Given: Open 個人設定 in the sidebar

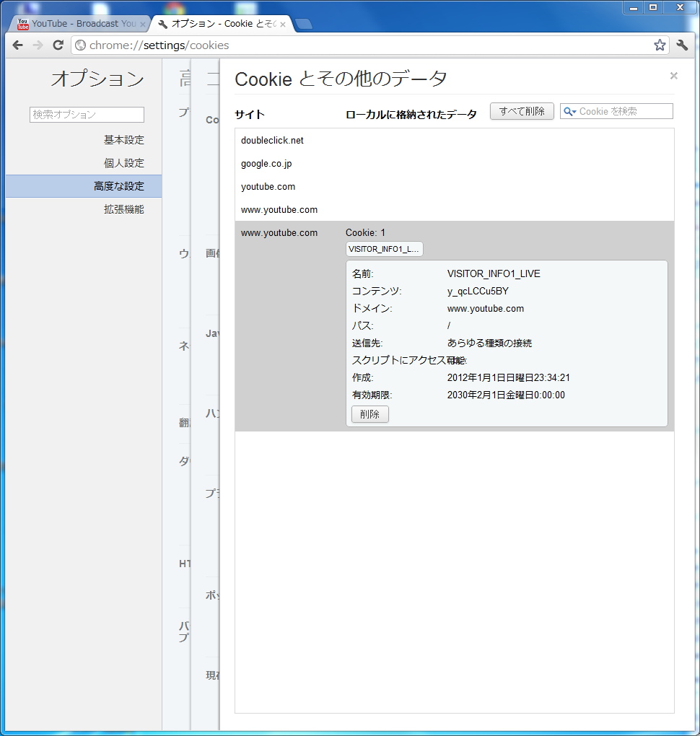Looking at the screenshot, I should [x=124, y=163].
